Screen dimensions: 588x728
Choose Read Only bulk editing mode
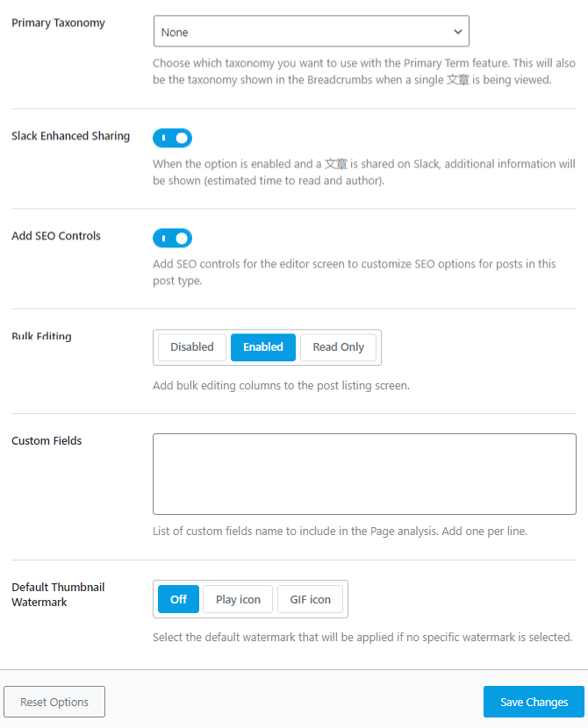coord(338,347)
